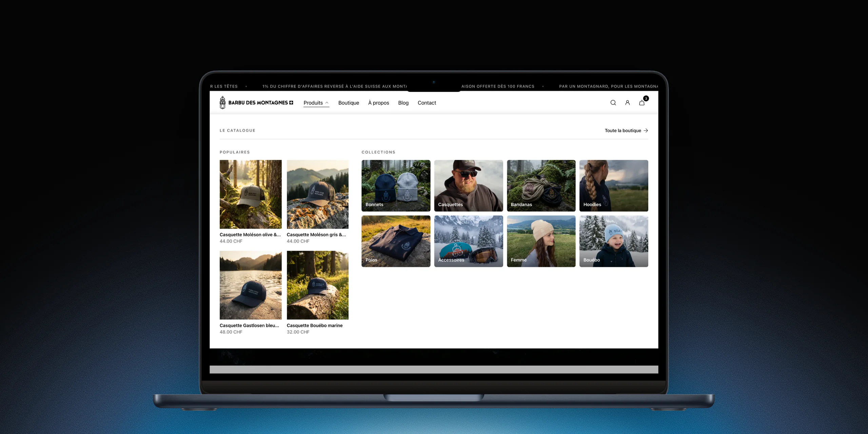Open the Bandanas collection tile
This screenshot has width=868, height=434.
(541, 185)
